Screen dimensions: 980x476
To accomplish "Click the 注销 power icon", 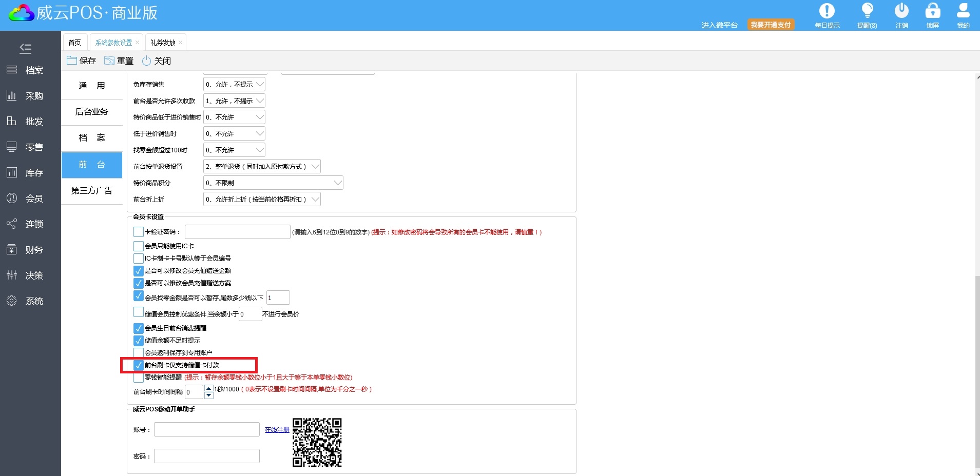I will pyautogui.click(x=901, y=11).
